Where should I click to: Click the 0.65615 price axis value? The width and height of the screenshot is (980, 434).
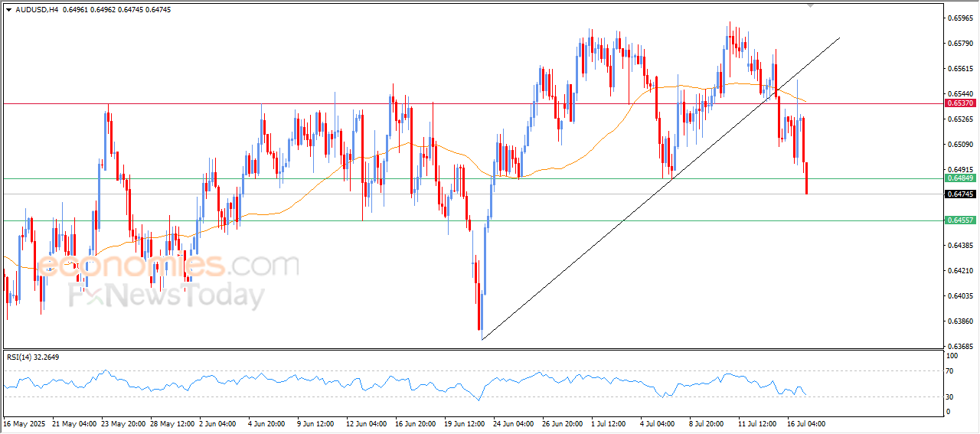pos(961,68)
